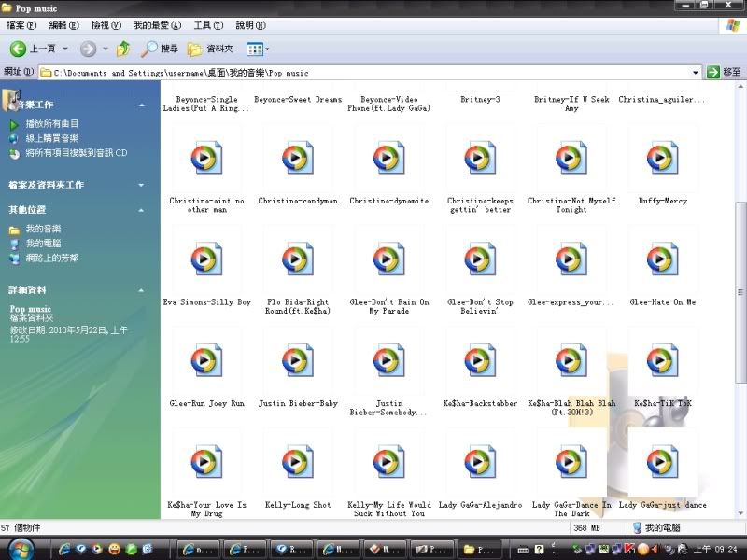Screen dimensions: 747x560
Task: Select the Ke$ha-TiK ToK file icon
Action: pyautogui.click(x=663, y=360)
